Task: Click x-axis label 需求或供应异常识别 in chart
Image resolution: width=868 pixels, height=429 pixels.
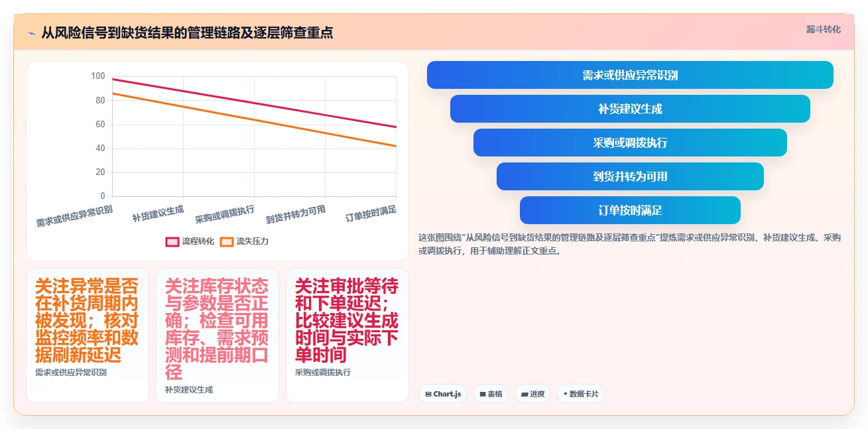Action: [x=74, y=217]
